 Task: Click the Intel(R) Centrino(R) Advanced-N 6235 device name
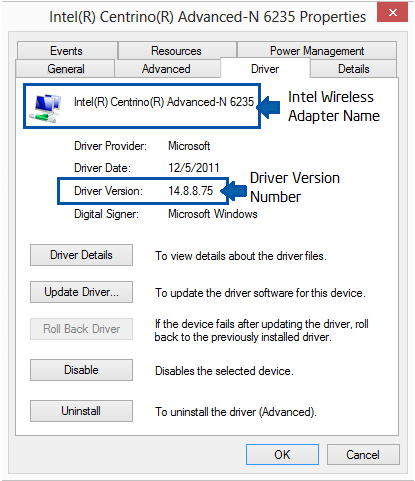(x=164, y=102)
